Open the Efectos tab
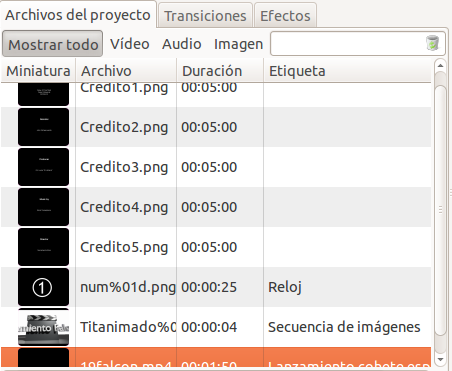The height and width of the screenshot is (371, 452). tap(285, 16)
